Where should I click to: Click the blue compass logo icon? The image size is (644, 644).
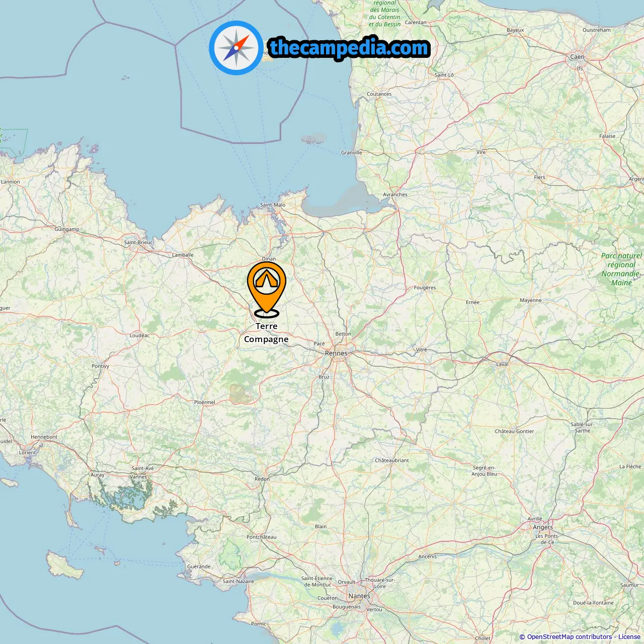236,48
